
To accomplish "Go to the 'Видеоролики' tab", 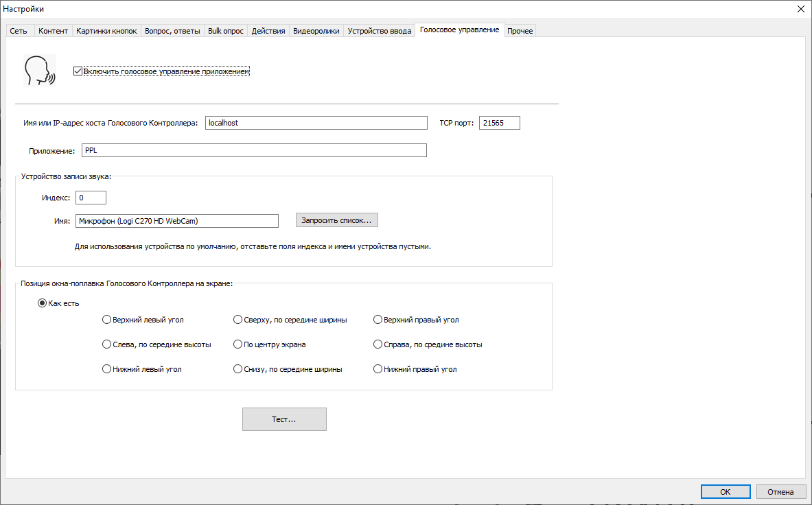I will [316, 31].
